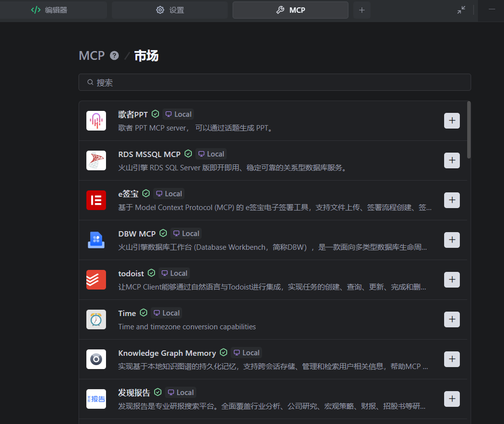Click the e签宝 red logo
This screenshot has width=504, height=424.
pos(96,200)
